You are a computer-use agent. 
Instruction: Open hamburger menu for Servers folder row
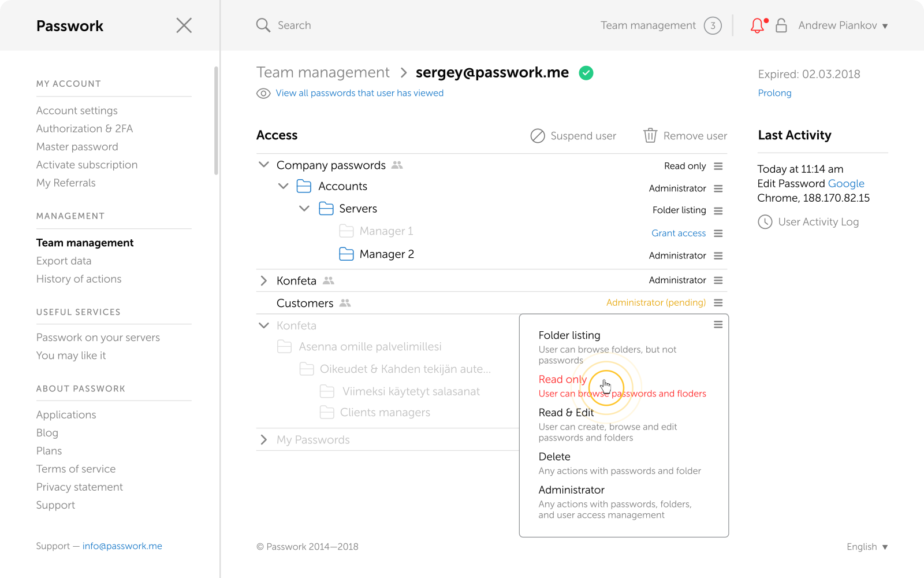(x=718, y=211)
